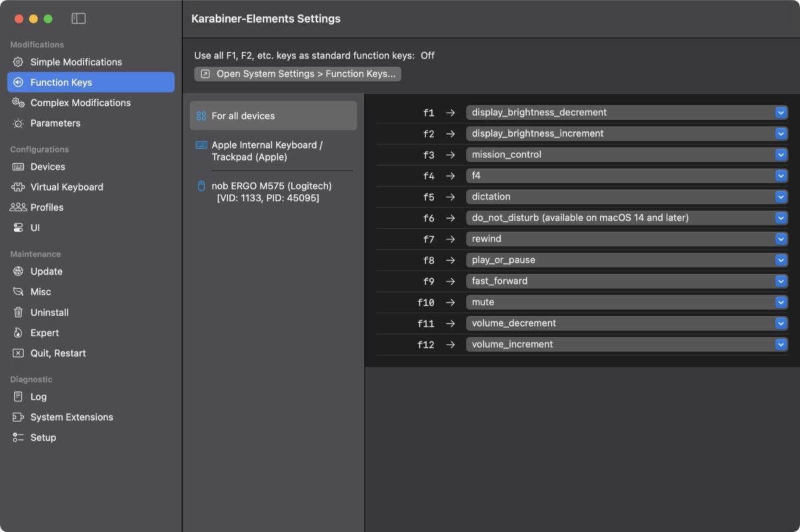Open the f4 mapping dropdown
Viewport: 800px width, 532px height.
pyautogui.click(x=627, y=176)
